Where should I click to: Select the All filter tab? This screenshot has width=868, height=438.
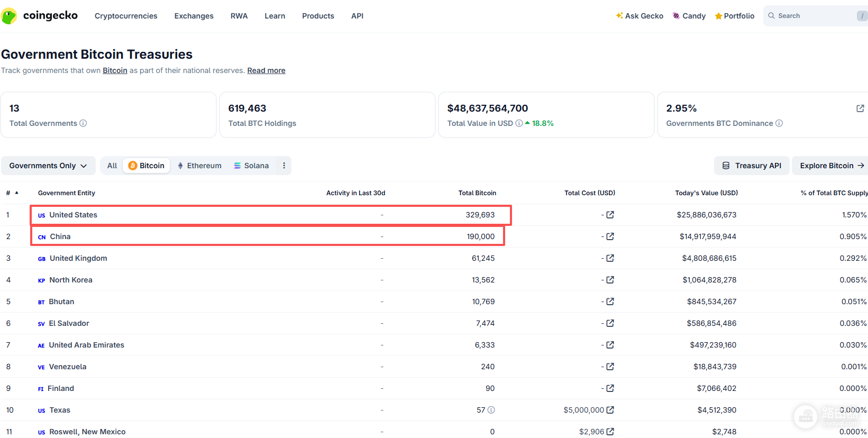pyautogui.click(x=112, y=166)
